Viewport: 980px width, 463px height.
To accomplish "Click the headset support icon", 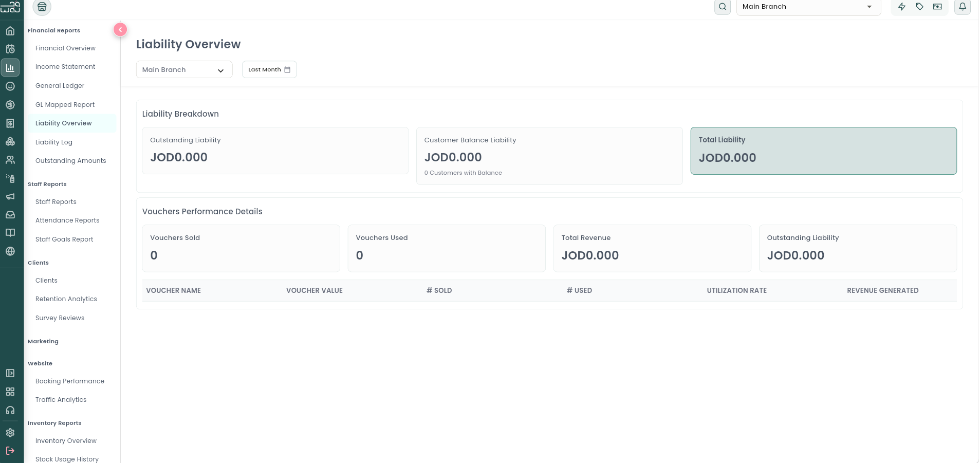I will click(x=10, y=410).
